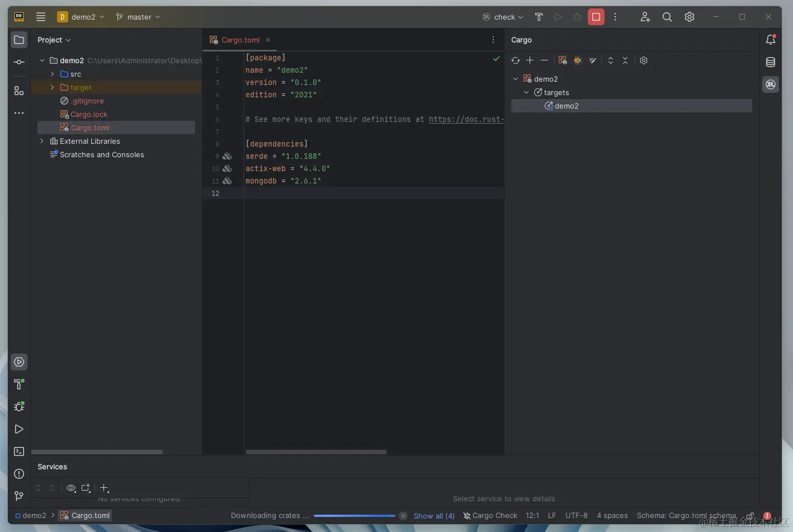The image size is (793, 532).
Task: Click the Debug bug icon in toolbar
Action: pos(577,17)
